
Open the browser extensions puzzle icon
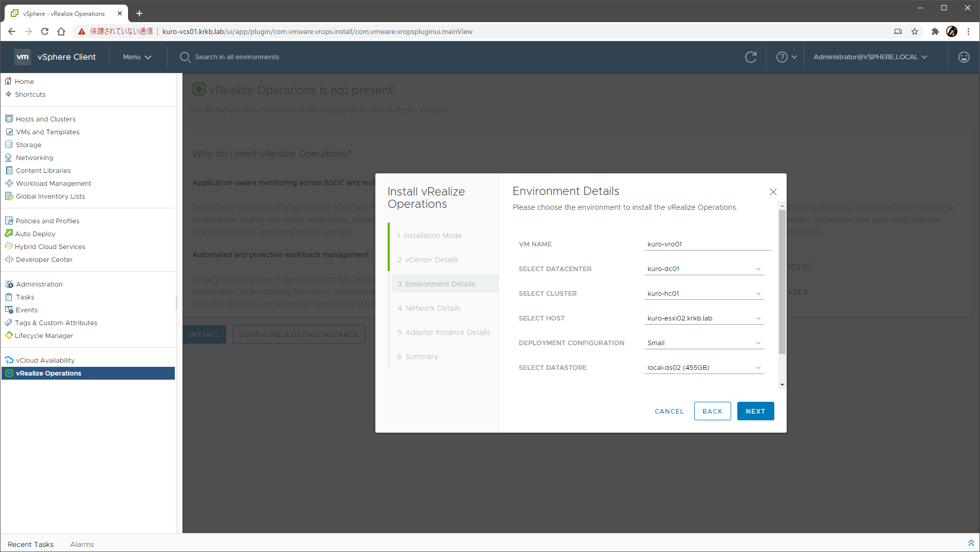935,31
